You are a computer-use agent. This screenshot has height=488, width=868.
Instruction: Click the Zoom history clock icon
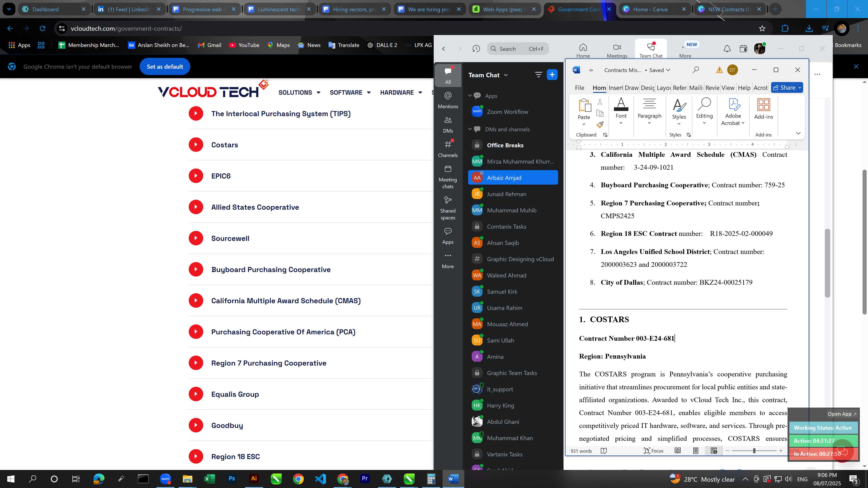(x=476, y=49)
